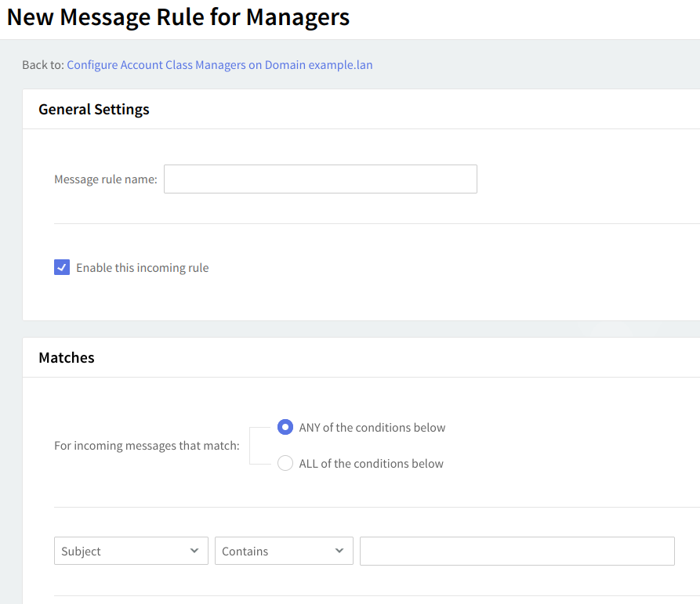Click 'example.lan' at the end of the breadcrumb link

[x=340, y=65]
